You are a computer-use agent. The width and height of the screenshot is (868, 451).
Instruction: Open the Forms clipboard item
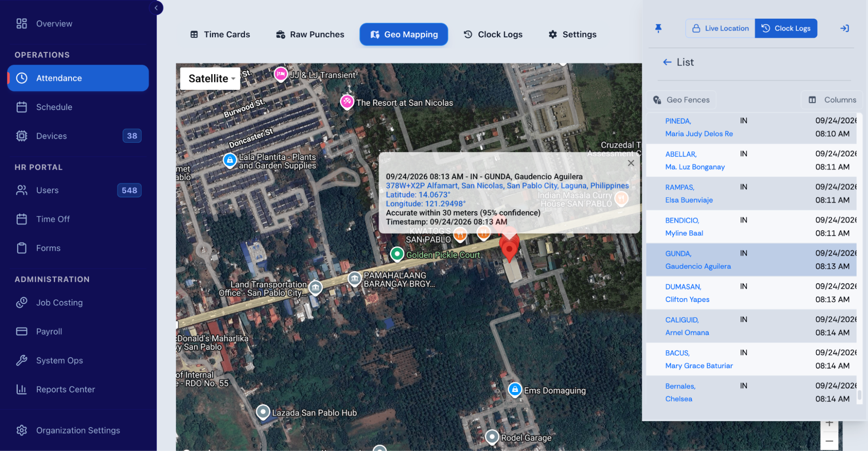tap(78, 248)
